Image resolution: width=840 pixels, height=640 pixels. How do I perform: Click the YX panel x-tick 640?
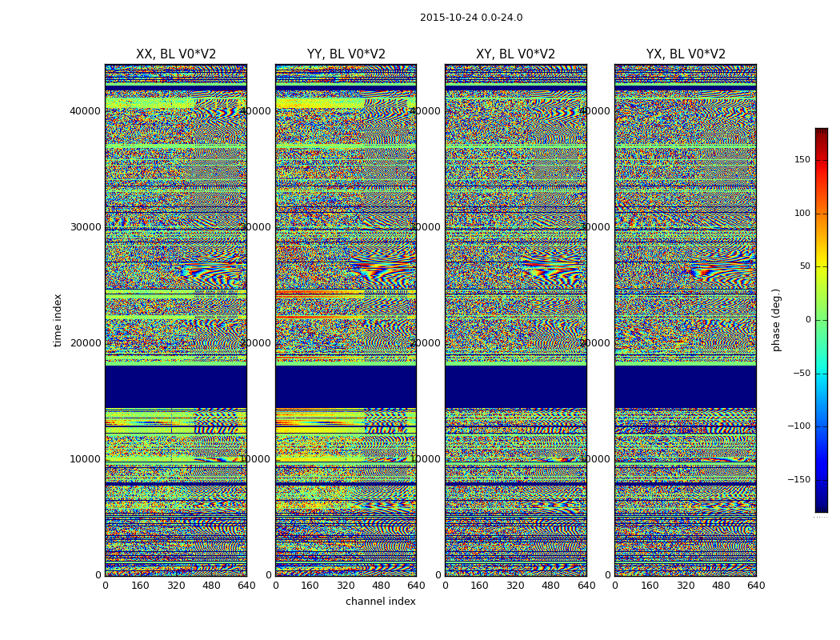click(756, 586)
